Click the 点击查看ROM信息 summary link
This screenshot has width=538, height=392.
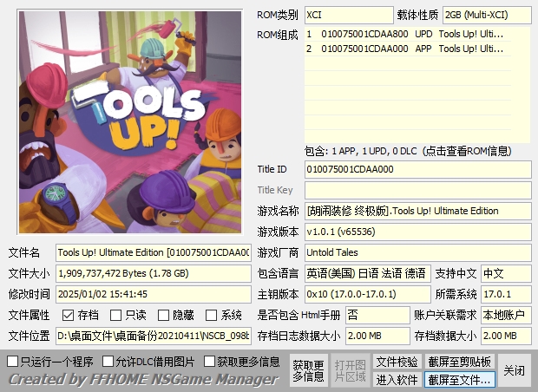coord(417,150)
